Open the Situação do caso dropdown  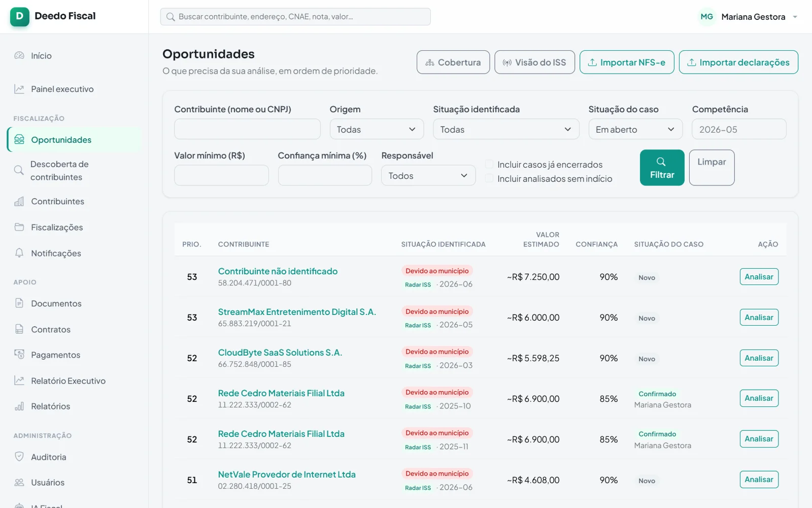tap(635, 129)
